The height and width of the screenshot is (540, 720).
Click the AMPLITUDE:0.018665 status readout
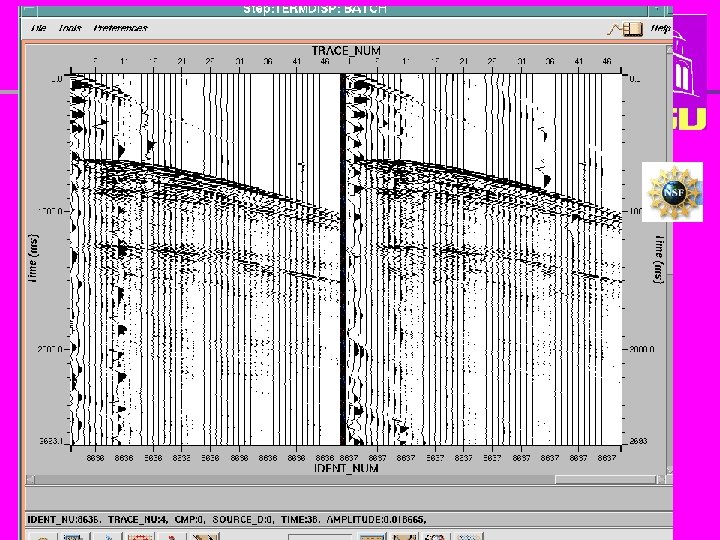376,520
